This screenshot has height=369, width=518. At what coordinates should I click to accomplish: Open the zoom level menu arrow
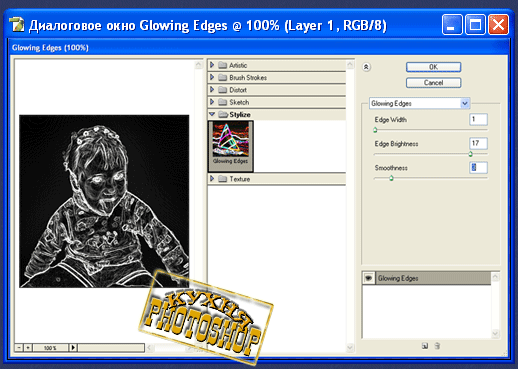coord(73,348)
